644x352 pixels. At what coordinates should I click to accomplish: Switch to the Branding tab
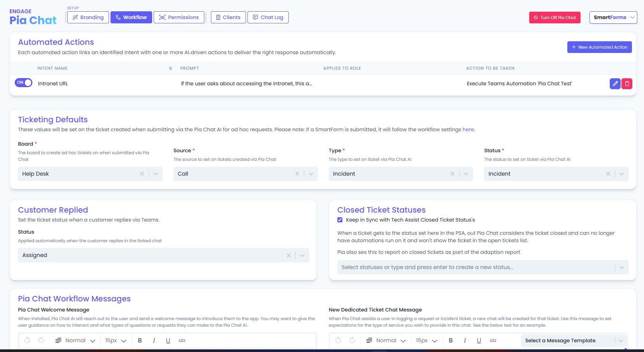(88, 18)
